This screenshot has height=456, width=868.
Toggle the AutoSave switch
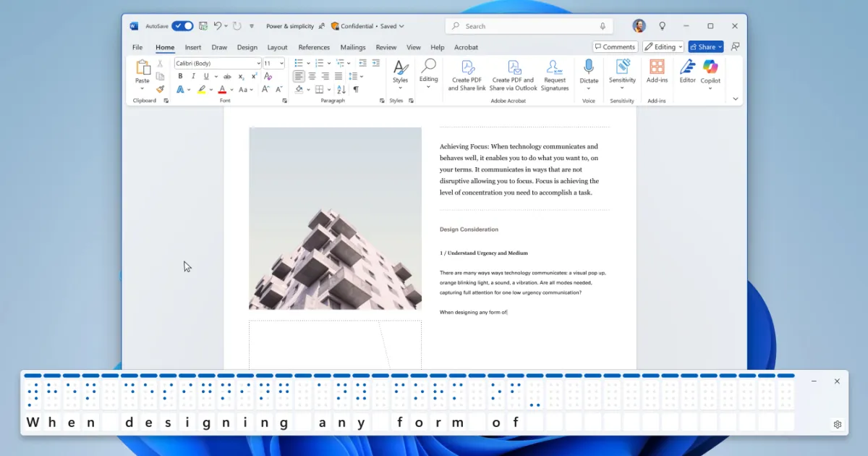(x=182, y=25)
